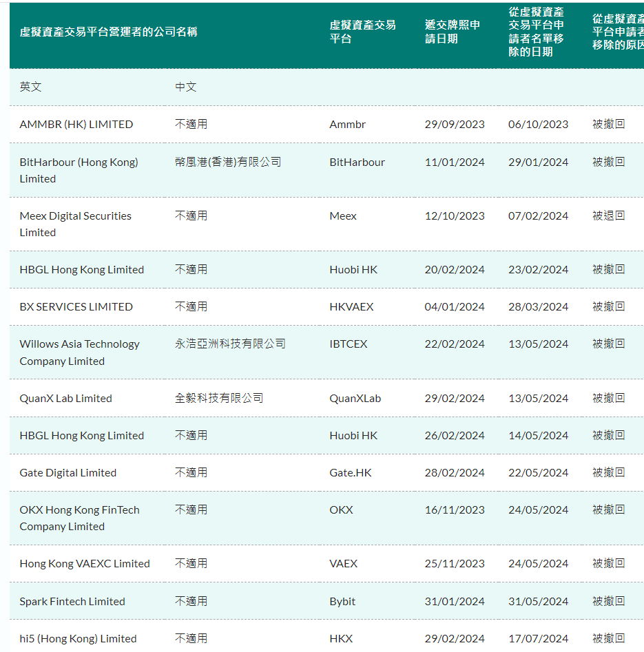Select Willows Asia Technology Company Limited
Screen dimensions: 644x652
pyautogui.click(x=79, y=352)
